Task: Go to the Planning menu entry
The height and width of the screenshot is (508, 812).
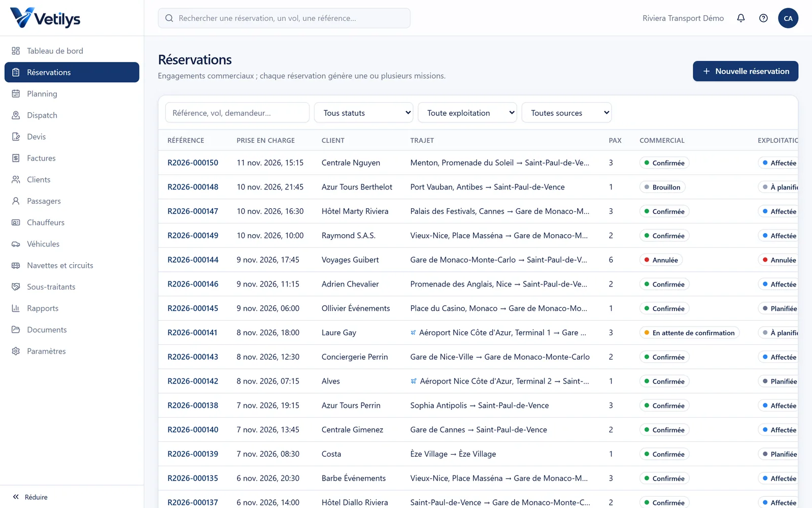Action: [x=72, y=93]
